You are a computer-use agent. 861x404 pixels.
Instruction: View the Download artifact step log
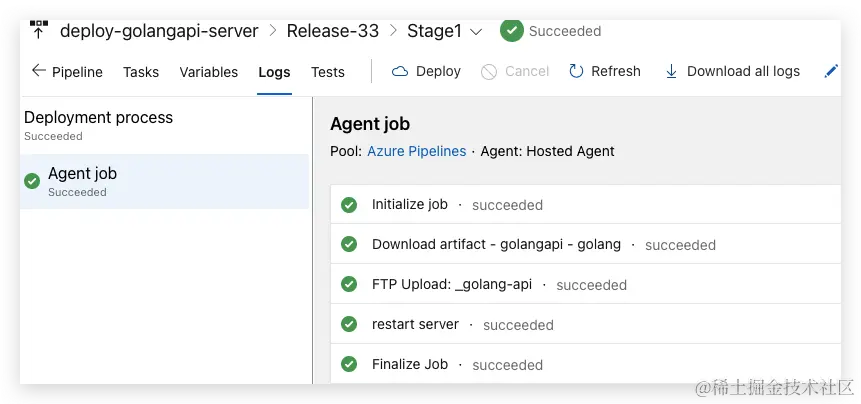(496, 244)
